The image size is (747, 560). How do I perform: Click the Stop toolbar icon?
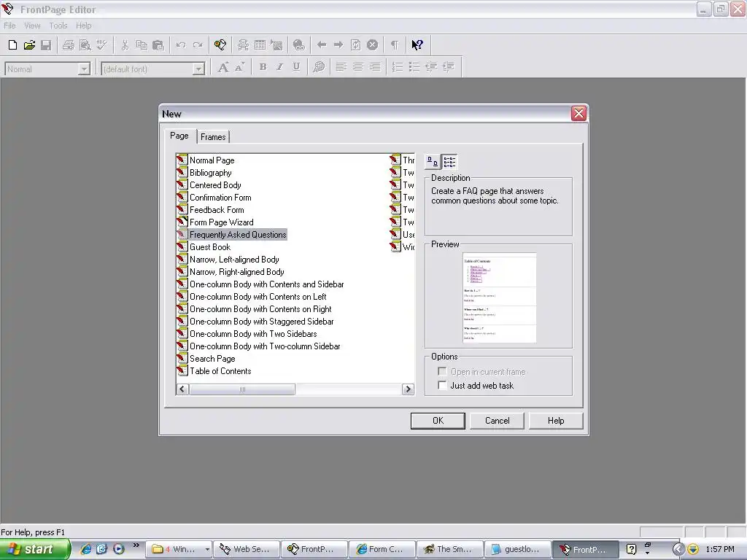coord(373,45)
